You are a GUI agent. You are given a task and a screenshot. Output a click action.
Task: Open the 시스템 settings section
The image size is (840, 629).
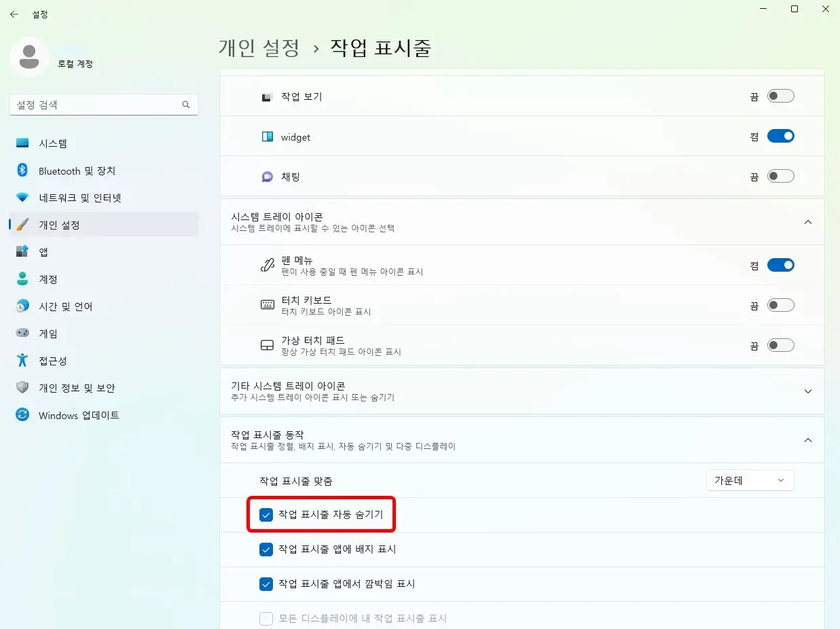[51, 143]
